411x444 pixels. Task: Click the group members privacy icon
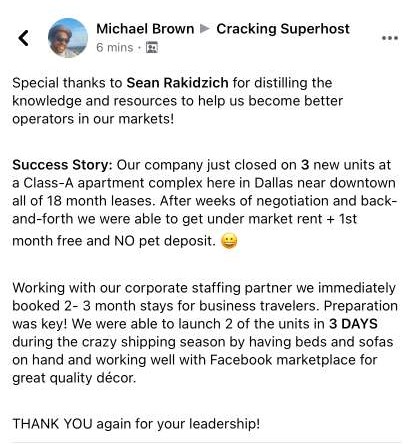(x=152, y=48)
